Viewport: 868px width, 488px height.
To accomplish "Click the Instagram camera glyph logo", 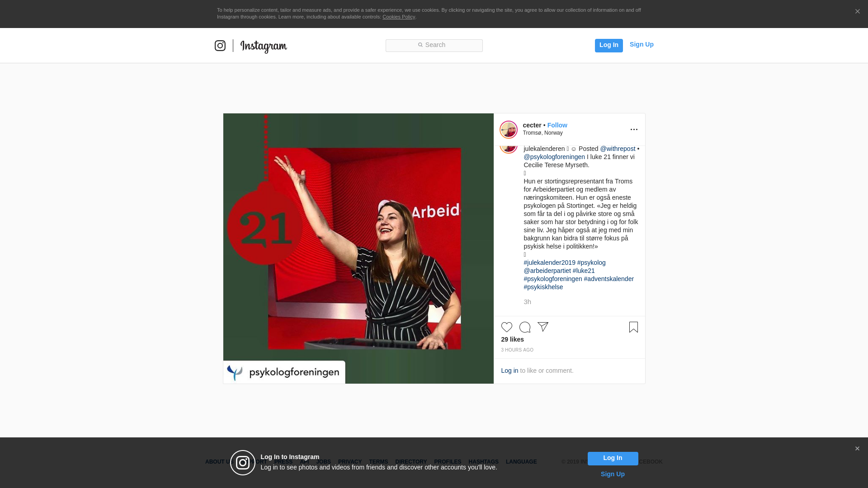I will 220,46.
